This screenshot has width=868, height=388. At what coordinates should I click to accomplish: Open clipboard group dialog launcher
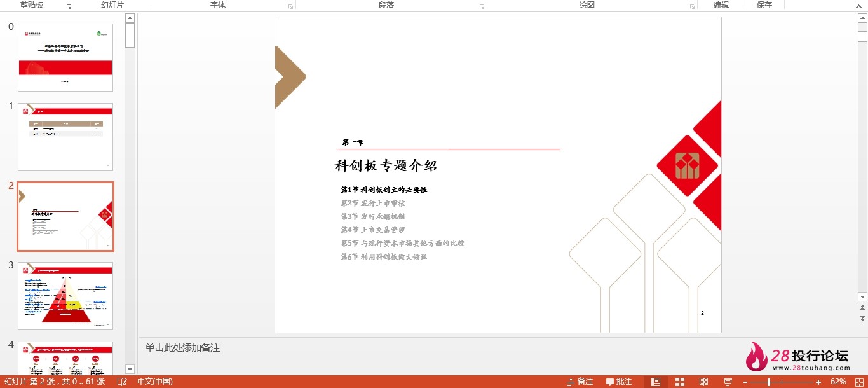[69, 6]
